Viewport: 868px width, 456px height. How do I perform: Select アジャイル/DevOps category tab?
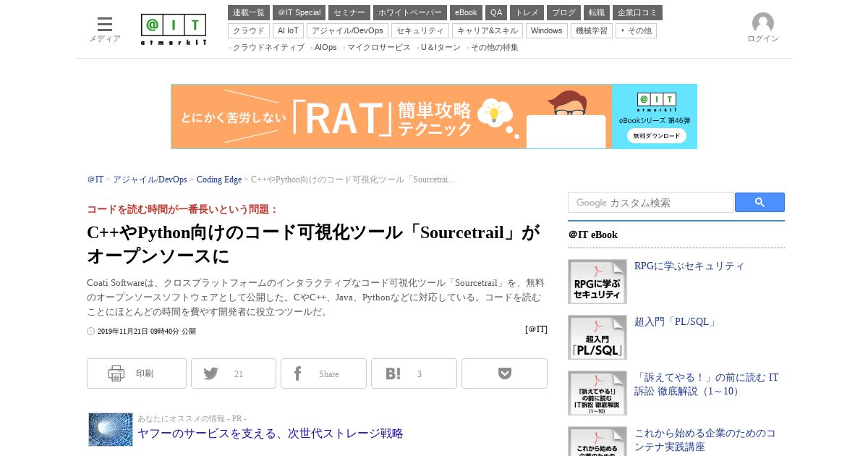point(347,30)
